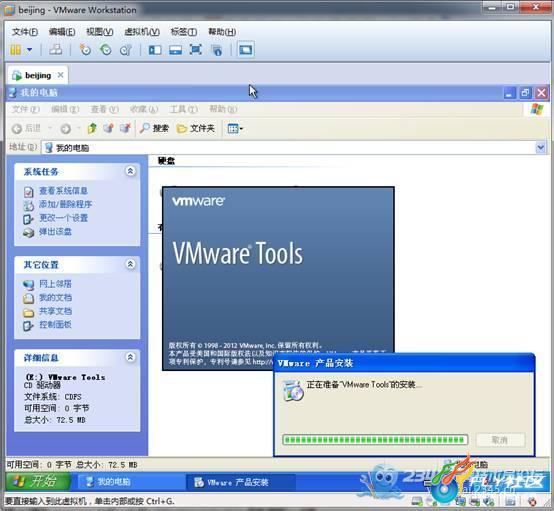Open 共享文档 link
Screen dimensions: 554x511
pos(55,311)
